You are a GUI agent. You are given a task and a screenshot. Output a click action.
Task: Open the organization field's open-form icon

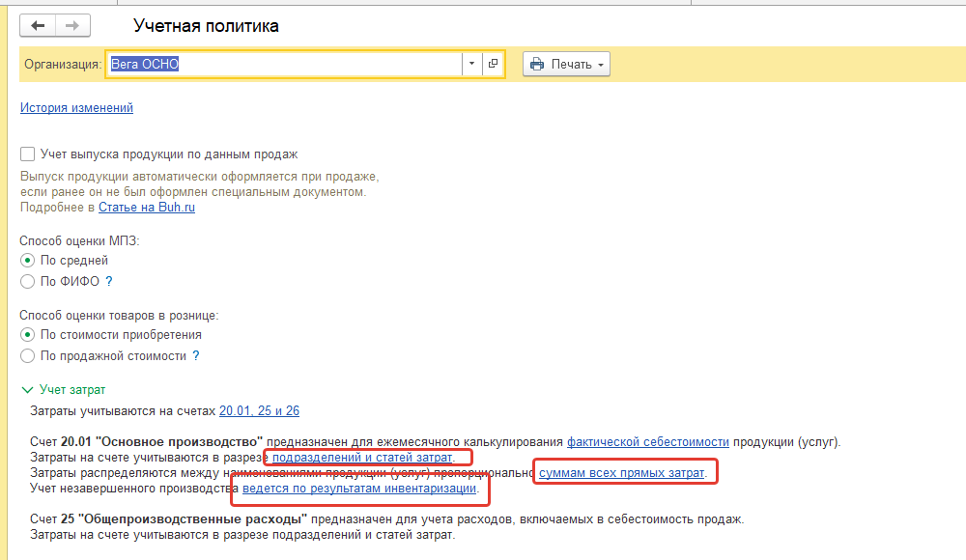[x=493, y=65]
